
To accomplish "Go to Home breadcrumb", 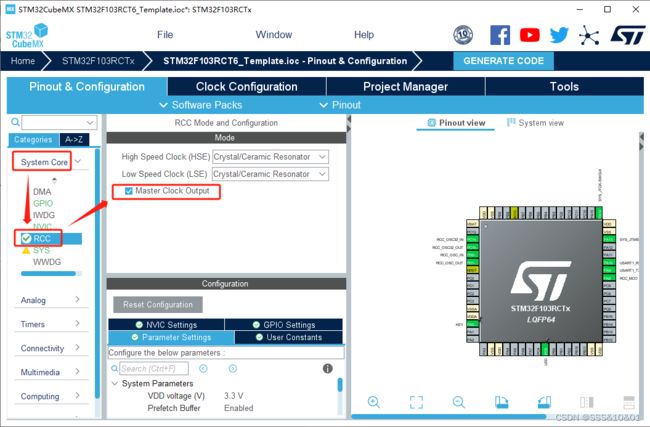I will (x=23, y=61).
